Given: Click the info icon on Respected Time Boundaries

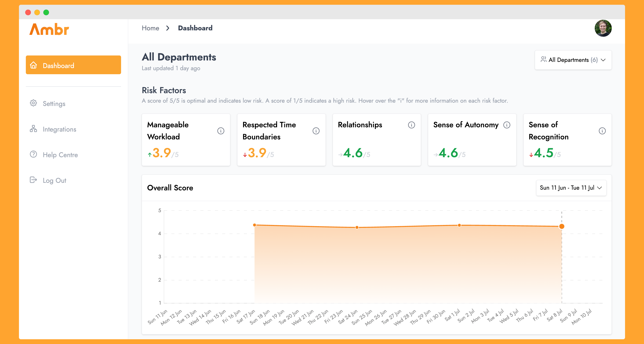Looking at the screenshot, I should click(x=316, y=131).
